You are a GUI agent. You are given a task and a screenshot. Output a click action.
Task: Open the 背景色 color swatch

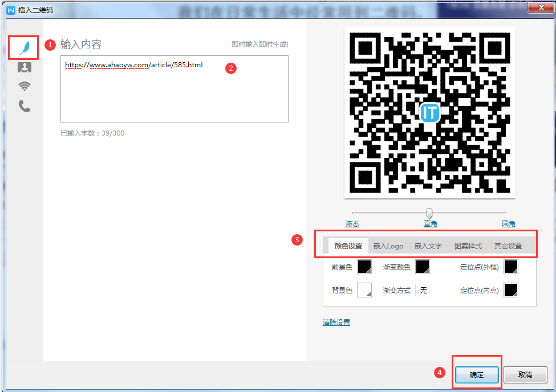[x=364, y=290]
